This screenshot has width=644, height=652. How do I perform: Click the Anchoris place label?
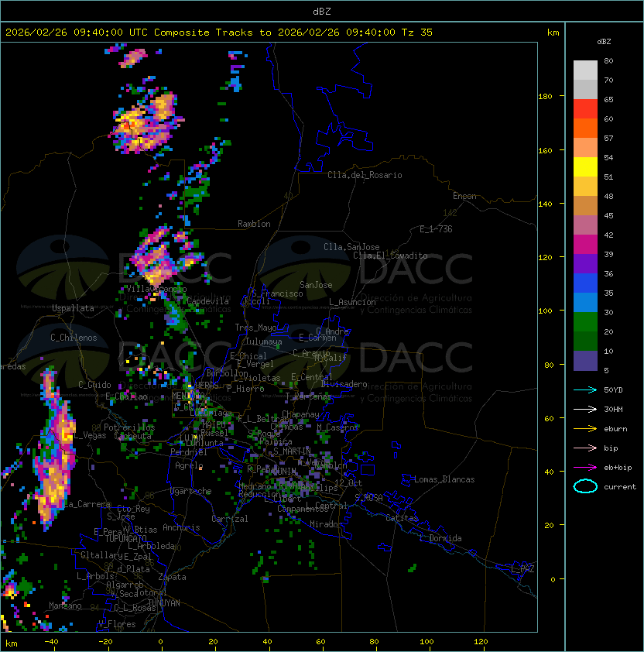(181, 527)
